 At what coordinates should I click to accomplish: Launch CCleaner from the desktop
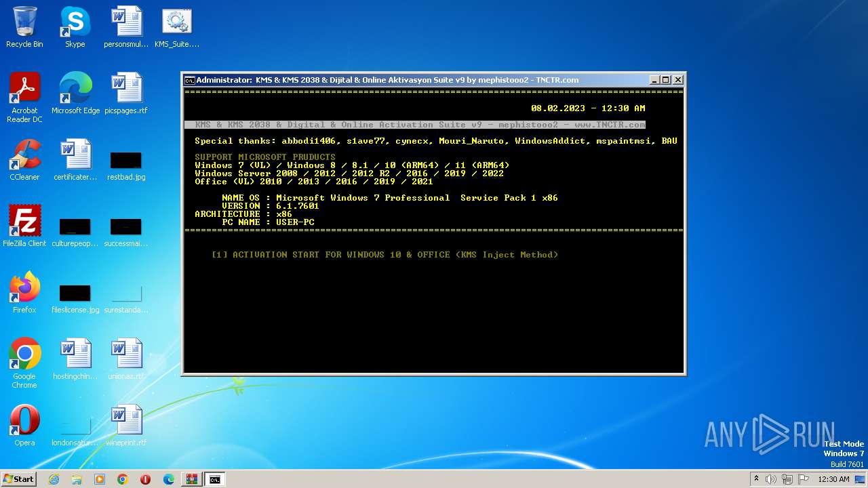(x=24, y=160)
